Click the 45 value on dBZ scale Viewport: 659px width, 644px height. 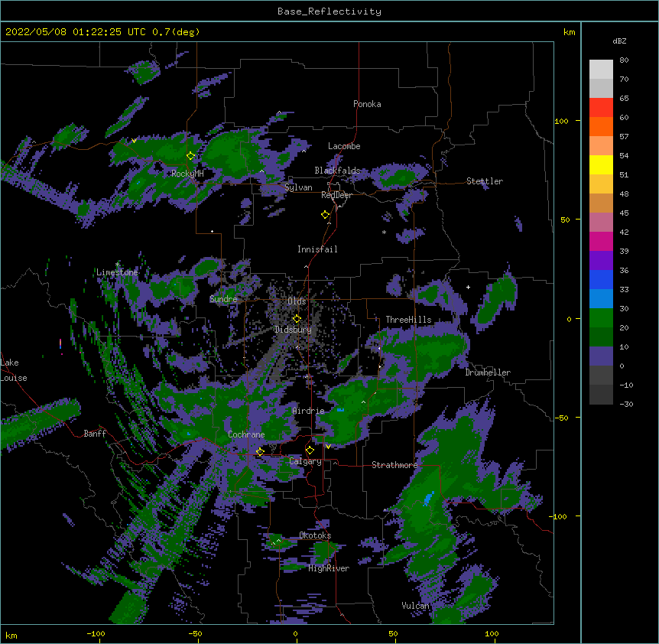coord(624,213)
